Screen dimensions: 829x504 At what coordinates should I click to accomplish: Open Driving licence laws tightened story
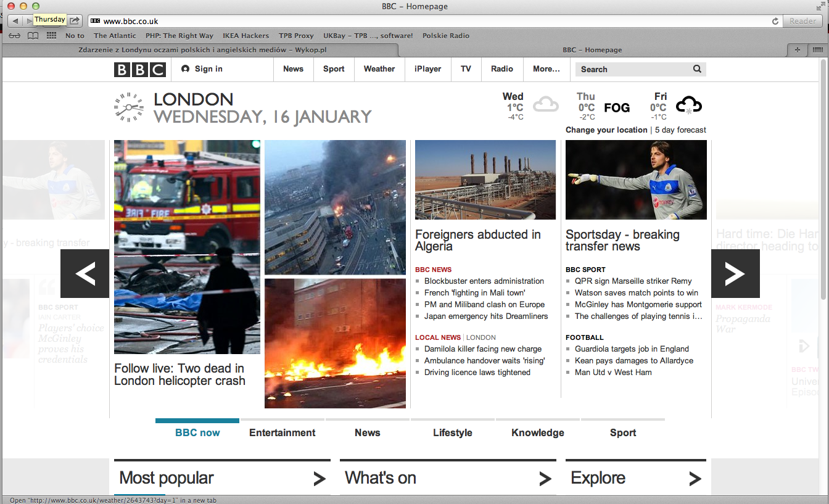(x=477, y=373)
